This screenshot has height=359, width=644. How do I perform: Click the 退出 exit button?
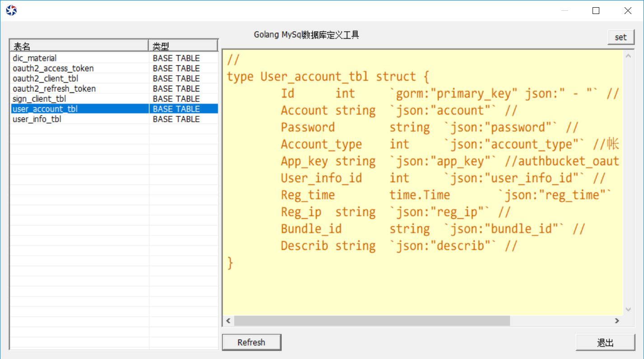[x=605, y=343]
